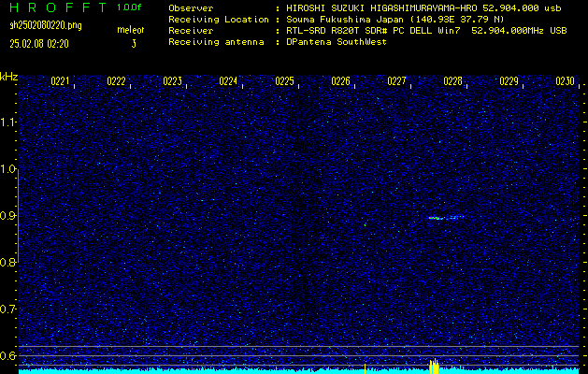
Task: Select the 0228 time marker
Action: pyautogui.click(x=452, y=81)
